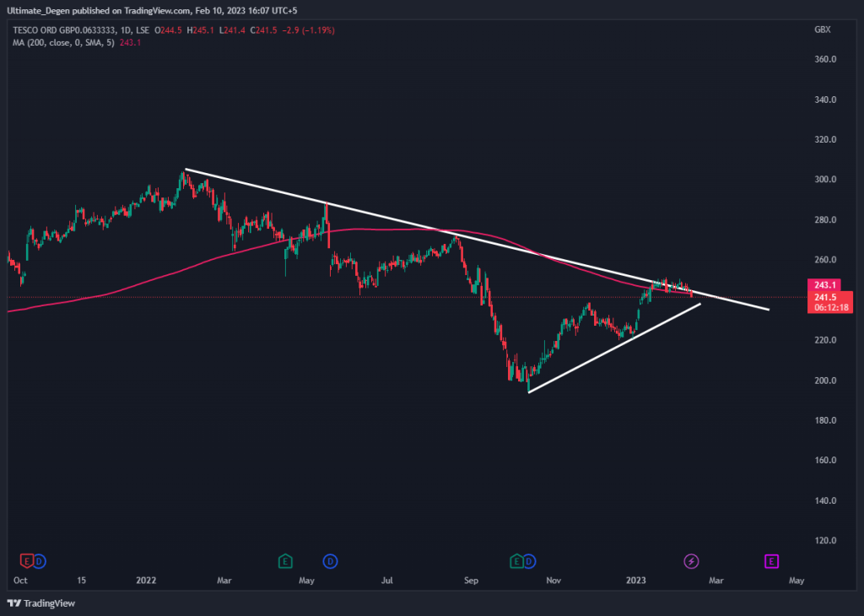Click the 2023 label on time axis
This screenshot has height=616, width=864.
tap(636, 581)
